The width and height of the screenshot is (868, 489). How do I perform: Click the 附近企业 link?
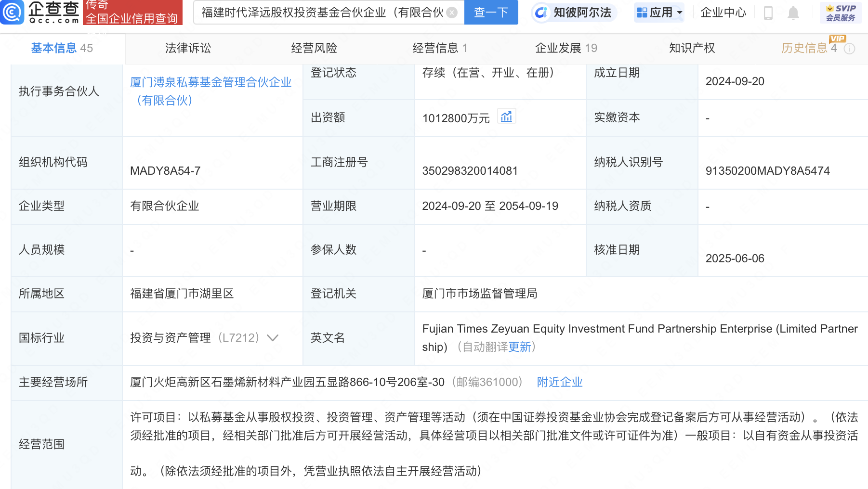559,382
